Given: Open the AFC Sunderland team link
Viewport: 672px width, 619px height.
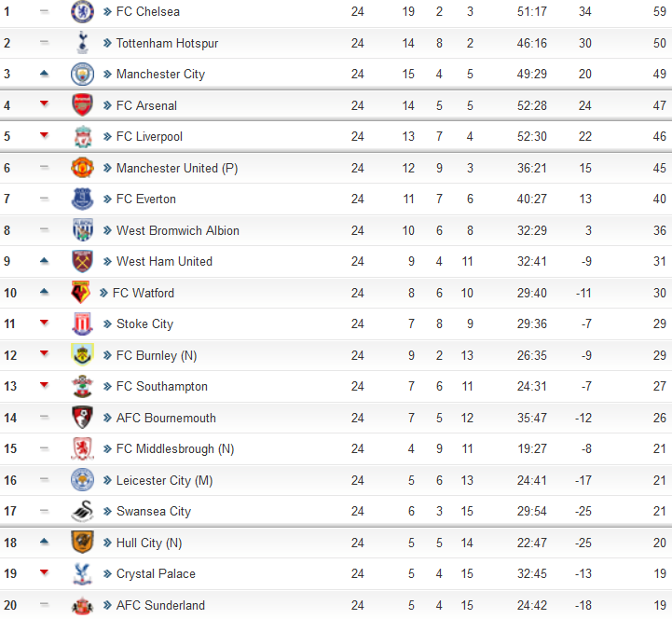Looking at the screenshot, I should point(160,605).
